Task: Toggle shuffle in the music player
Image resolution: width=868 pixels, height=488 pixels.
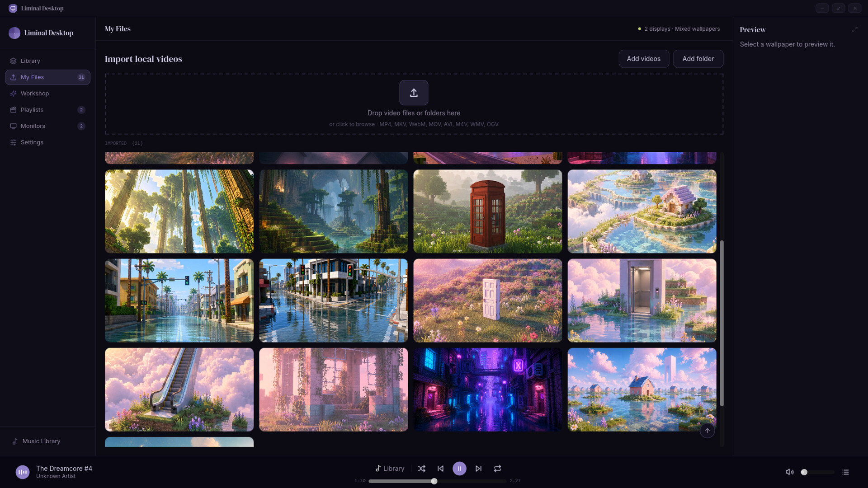Action: [421, 469]
